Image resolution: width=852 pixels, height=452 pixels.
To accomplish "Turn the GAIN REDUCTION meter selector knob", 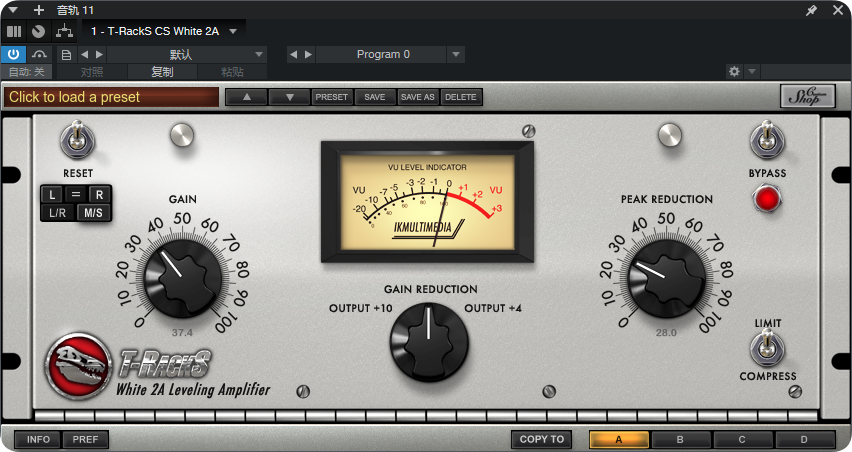I will click(x=429, y=342).
